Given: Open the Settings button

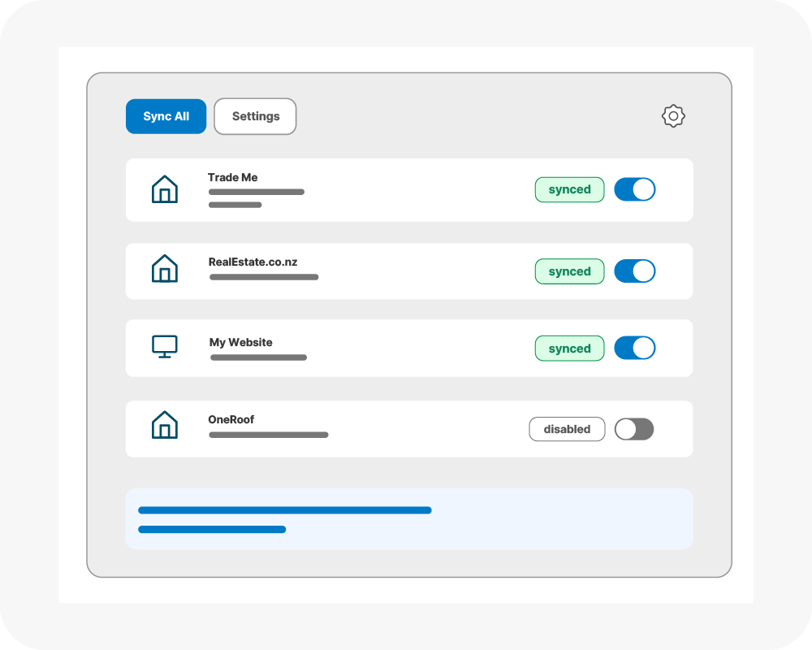Looking at the screenshot, I should coord(255,116).
